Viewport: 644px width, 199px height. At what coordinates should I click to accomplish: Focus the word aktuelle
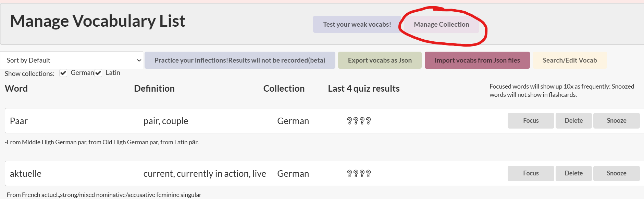[531, 173]
